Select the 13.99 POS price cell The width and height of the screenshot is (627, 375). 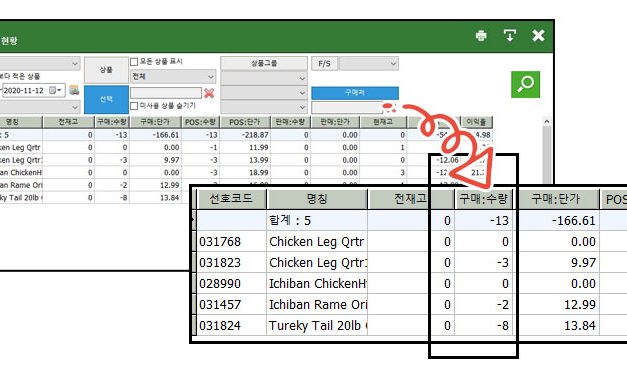[245, 160]
